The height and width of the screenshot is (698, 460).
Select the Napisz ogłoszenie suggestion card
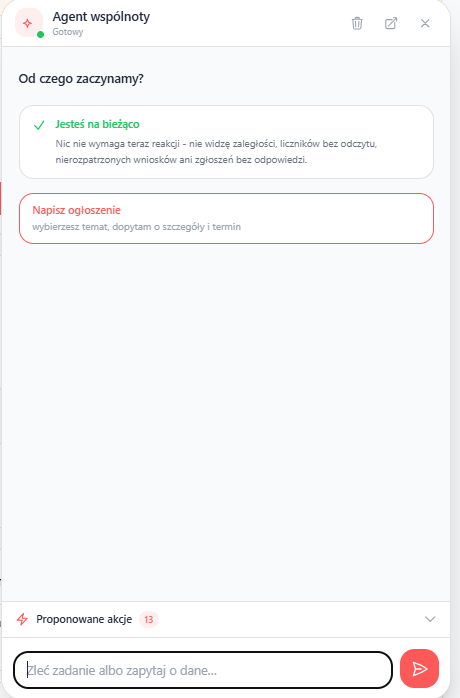tap(226, 219)
